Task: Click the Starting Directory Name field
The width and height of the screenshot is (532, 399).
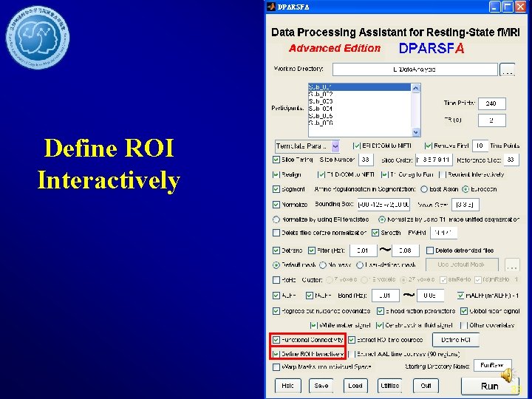Action: (492, 366)
